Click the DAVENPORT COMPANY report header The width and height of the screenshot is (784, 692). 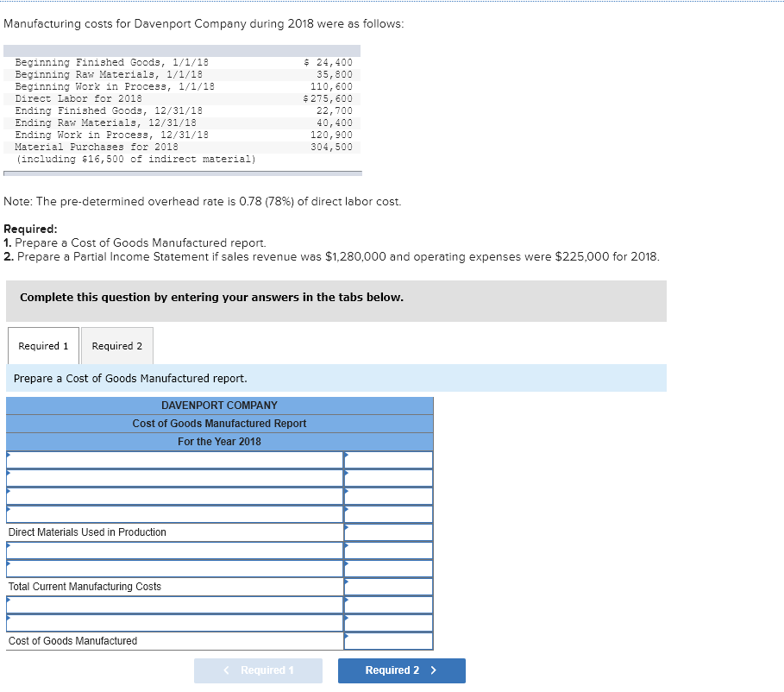point(219,405)
